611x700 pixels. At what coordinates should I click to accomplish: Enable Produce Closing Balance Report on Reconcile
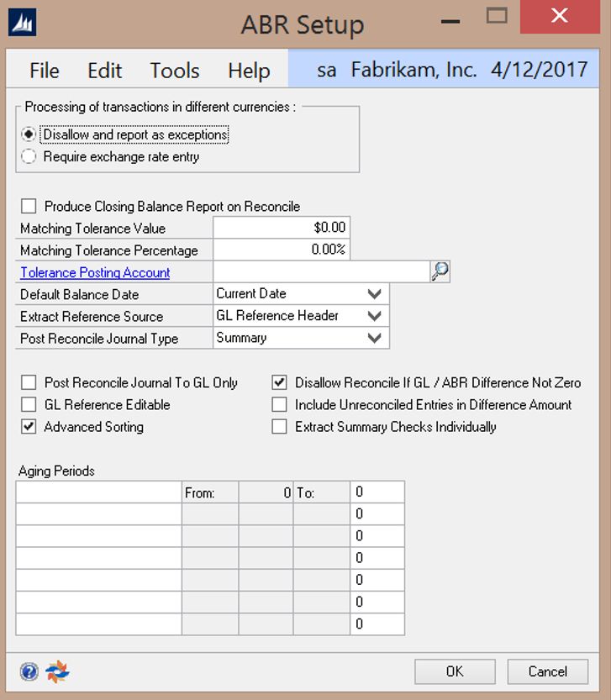29,207
